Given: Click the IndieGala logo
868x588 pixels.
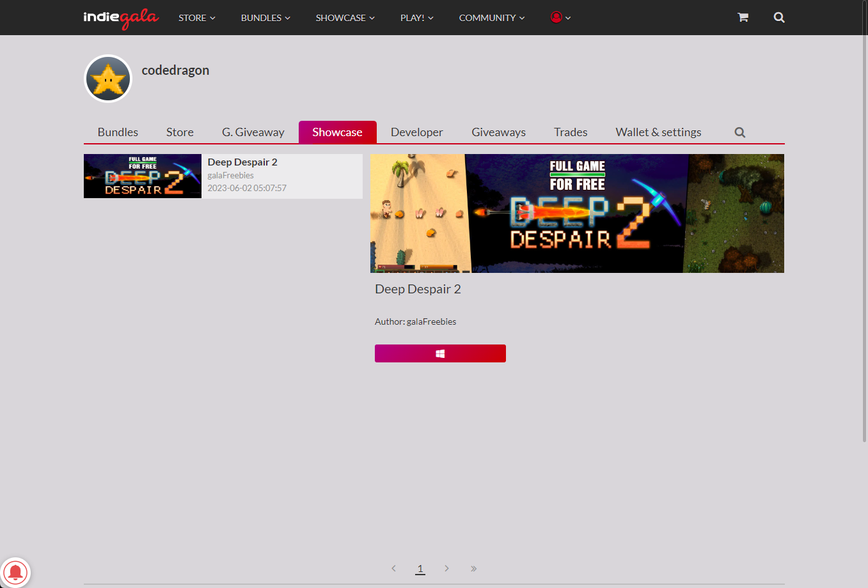Looking at the screenshot, I should pos(121,18).
